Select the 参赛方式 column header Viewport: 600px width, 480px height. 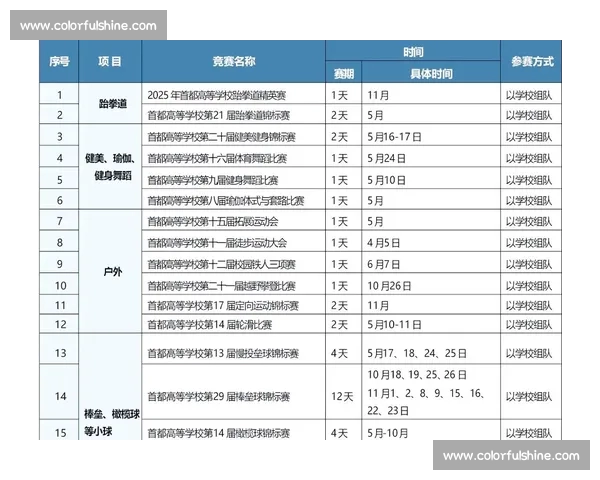(x=532, y=61)
